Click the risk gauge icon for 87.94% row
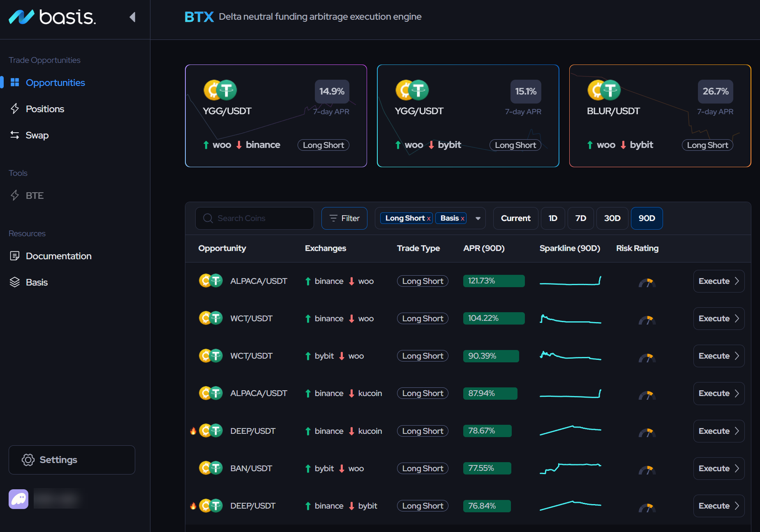The height and width of the screenshot is (532, 760). pyautogui.click(x=647, y=395)
